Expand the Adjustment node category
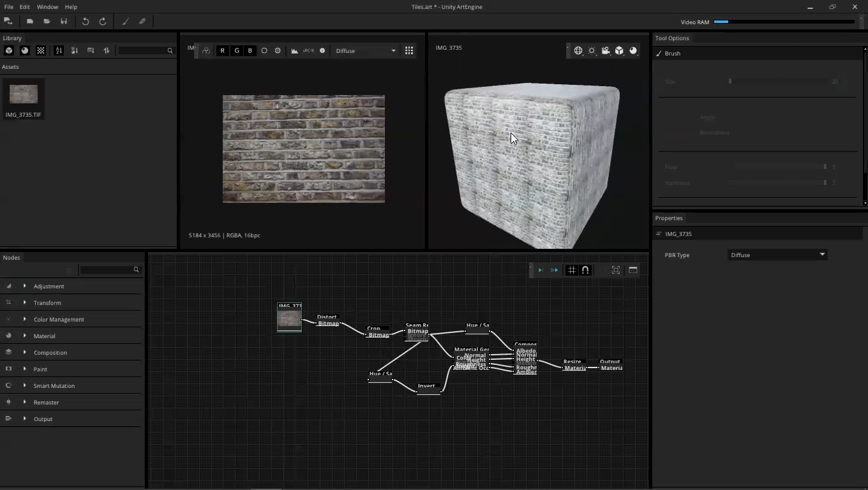 pos(25,286)
